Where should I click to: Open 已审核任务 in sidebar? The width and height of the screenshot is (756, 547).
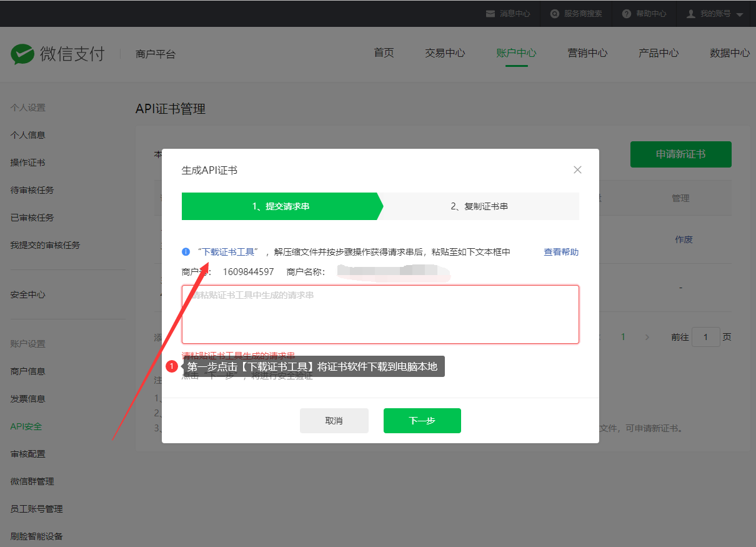pos(32,218)
